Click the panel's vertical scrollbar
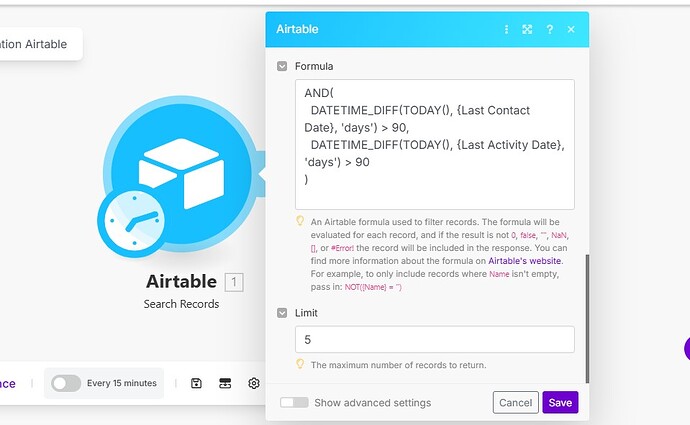The width and height of the screenshot is (690, 425). tap(587, 319)
